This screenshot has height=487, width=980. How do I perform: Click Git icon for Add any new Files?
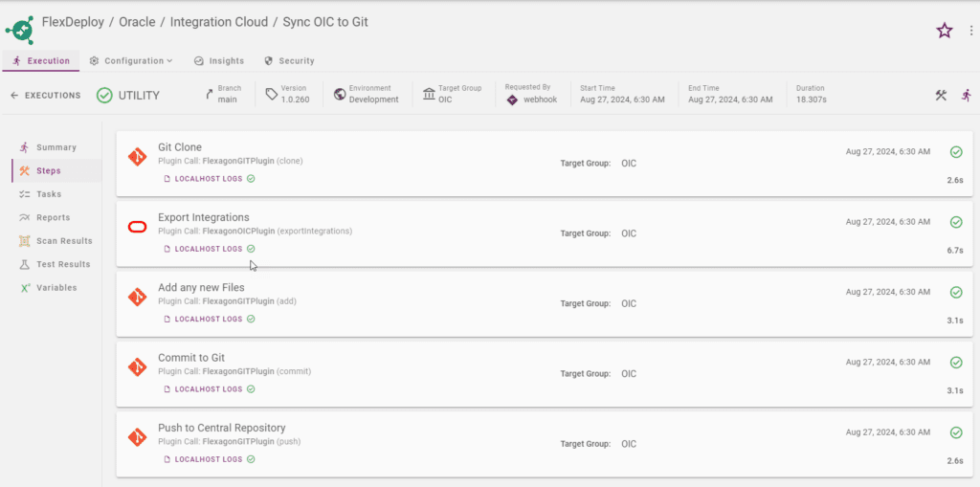pyautogui.click(x=137, y=297)
